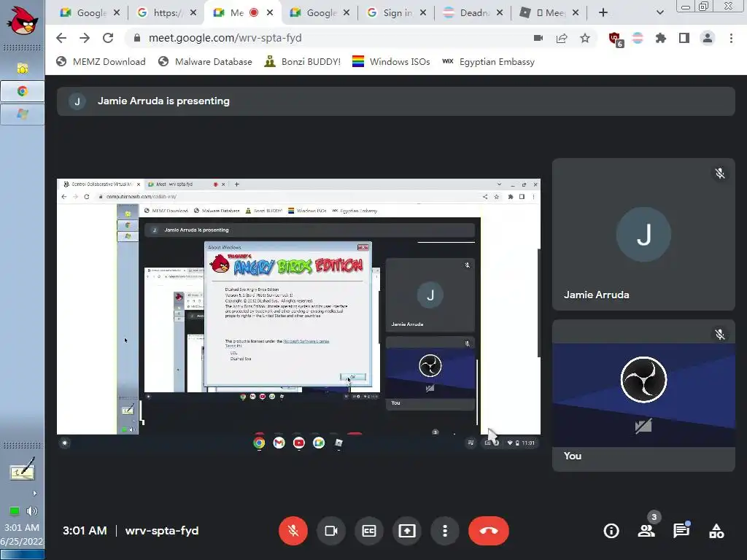Screen dimensions: 747x560
Task: Toggle the Chrome side panel icon
Action: click(684, 38)
